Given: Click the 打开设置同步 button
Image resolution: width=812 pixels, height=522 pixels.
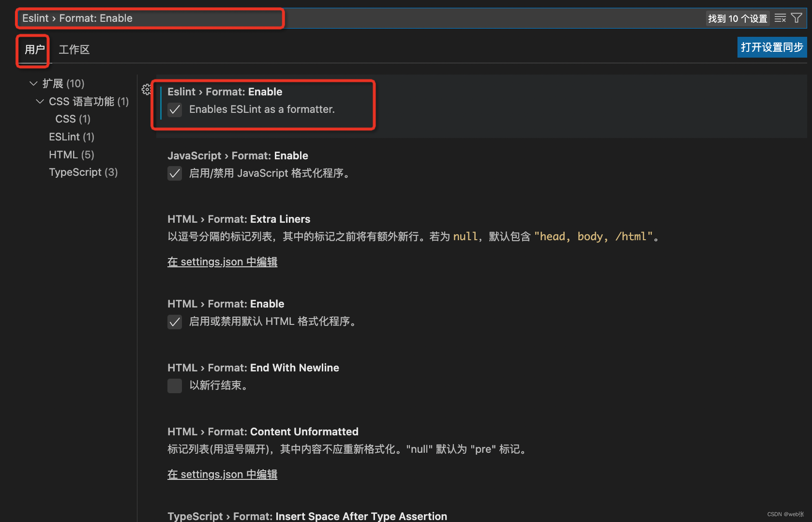Looking at the screenshot, I should (772, 47).
